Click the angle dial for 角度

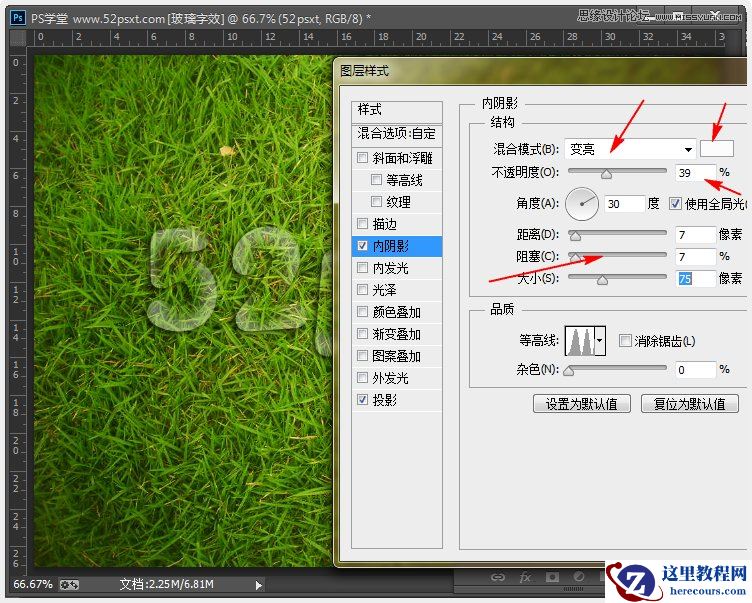[x=582, y=204]
